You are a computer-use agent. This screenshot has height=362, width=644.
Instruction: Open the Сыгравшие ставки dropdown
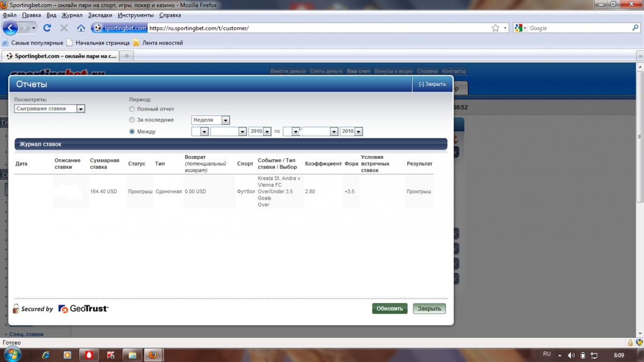(49, 108)
